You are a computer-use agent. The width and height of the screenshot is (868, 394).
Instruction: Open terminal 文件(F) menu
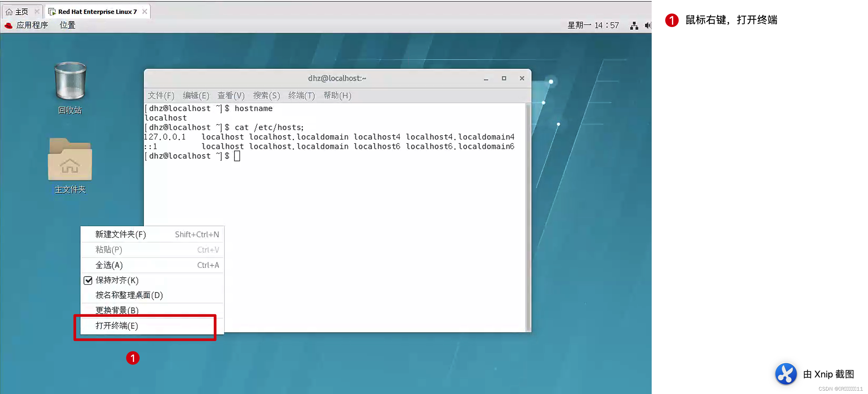pyautogui.click(x=161, y=96)
